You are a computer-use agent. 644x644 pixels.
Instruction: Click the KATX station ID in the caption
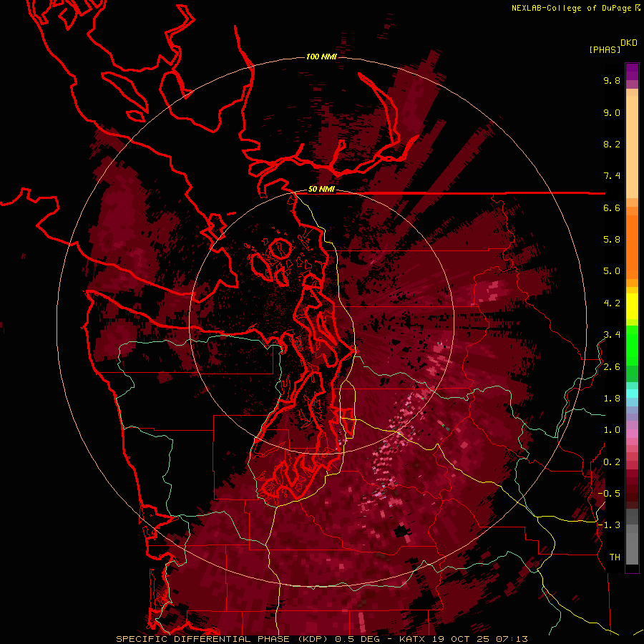pos(413,639)
